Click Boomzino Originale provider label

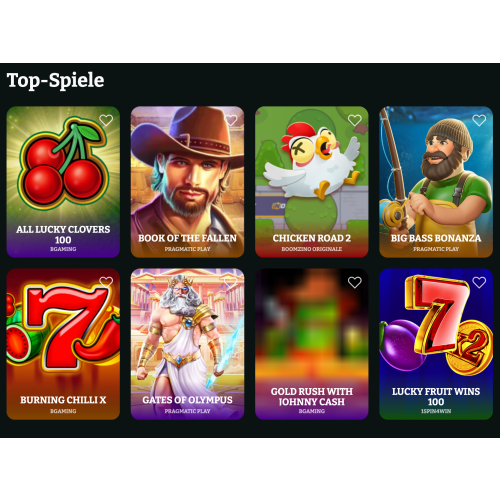(x=312, y=249)
